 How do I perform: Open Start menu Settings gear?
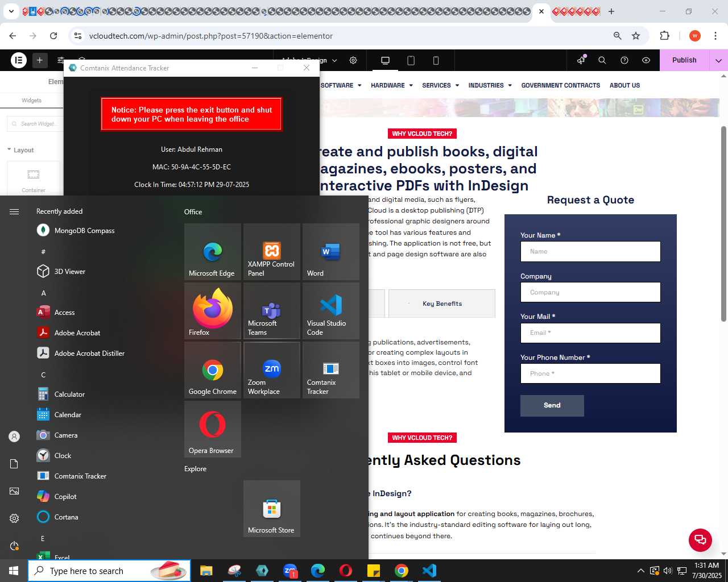coord(14,518)
